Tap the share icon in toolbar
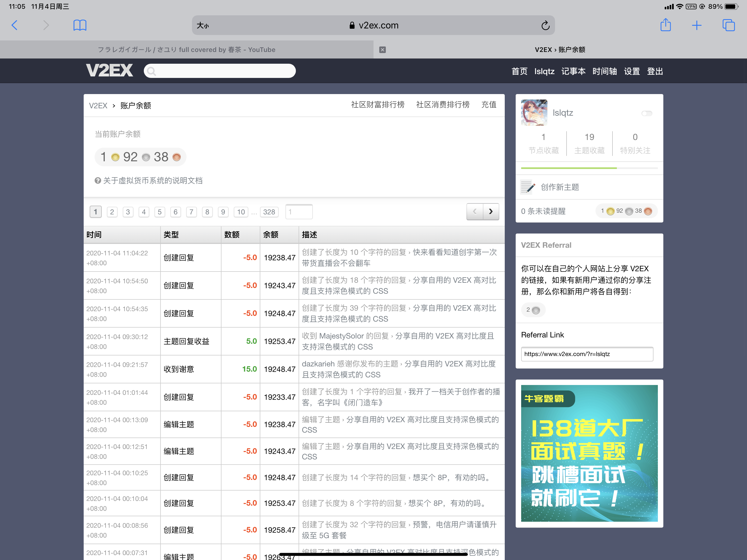747x560 pixels. click(665, 25)
